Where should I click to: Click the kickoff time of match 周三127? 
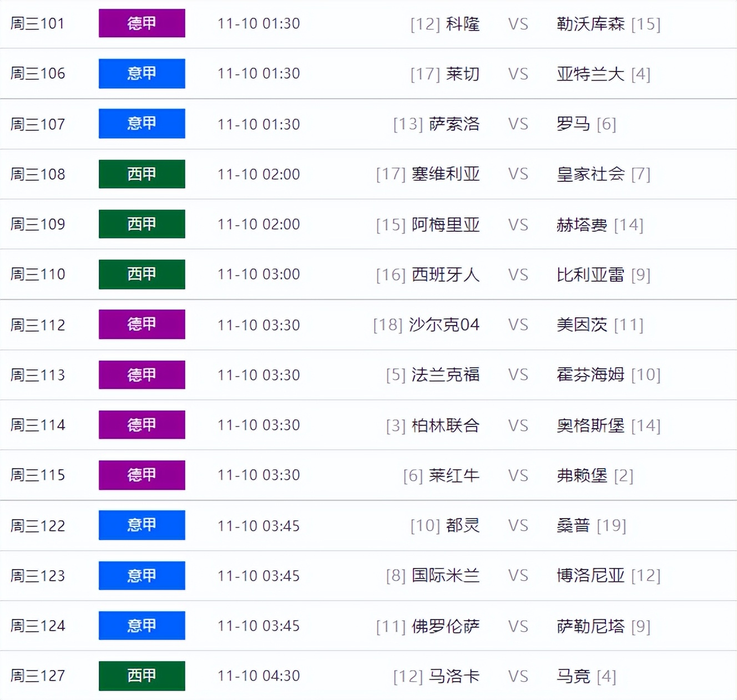pyautogui.click(x=259, y=676)
